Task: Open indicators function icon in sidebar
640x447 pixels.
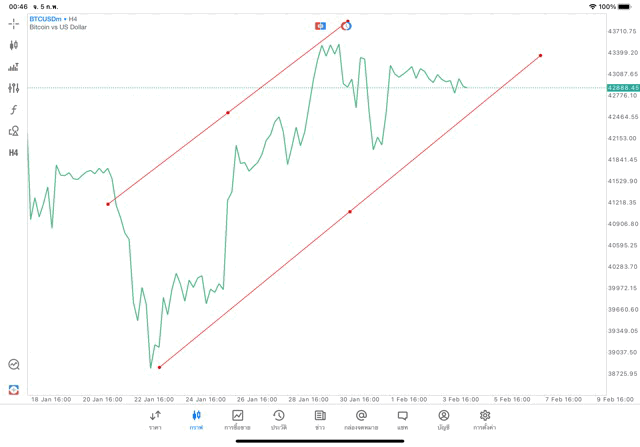Action: 14,109
